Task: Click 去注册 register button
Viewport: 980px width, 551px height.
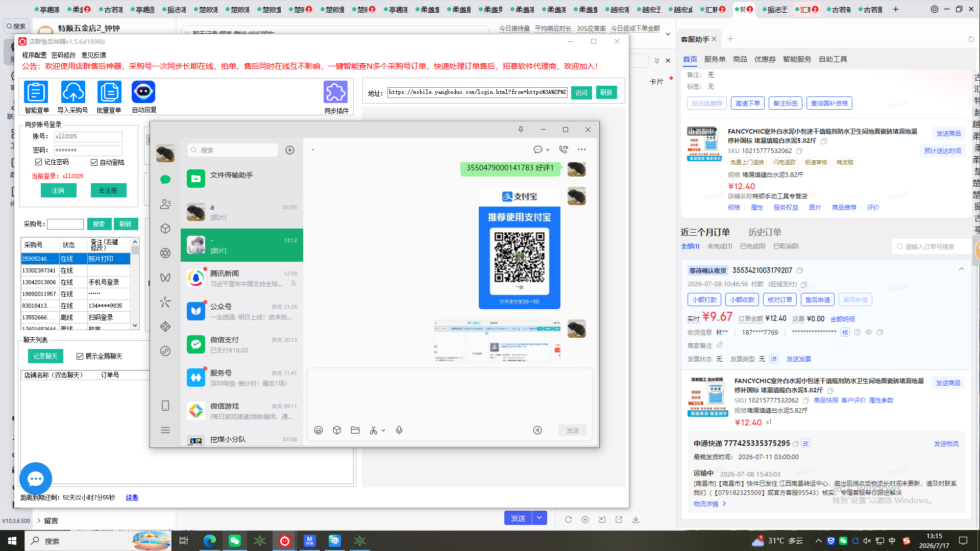Action: 108,190
